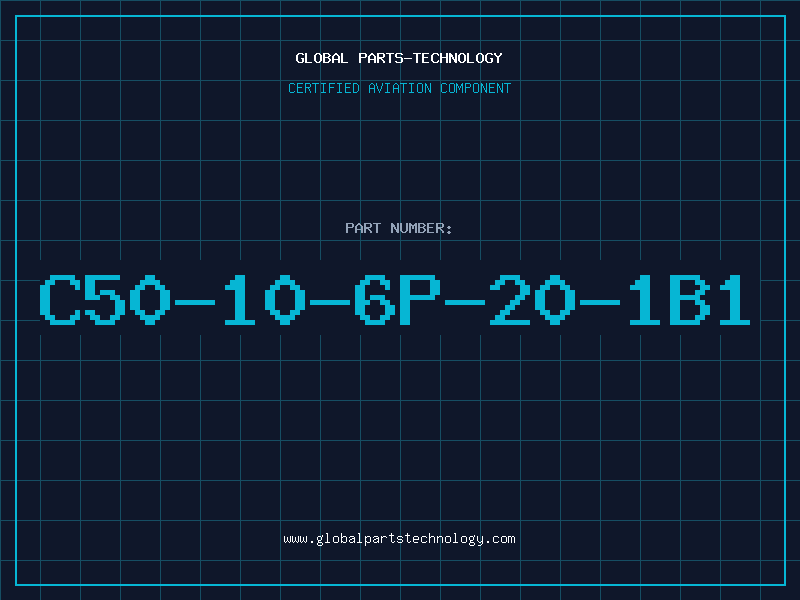Select part number C50-10-6P-20-1B1

coord(395,300)
